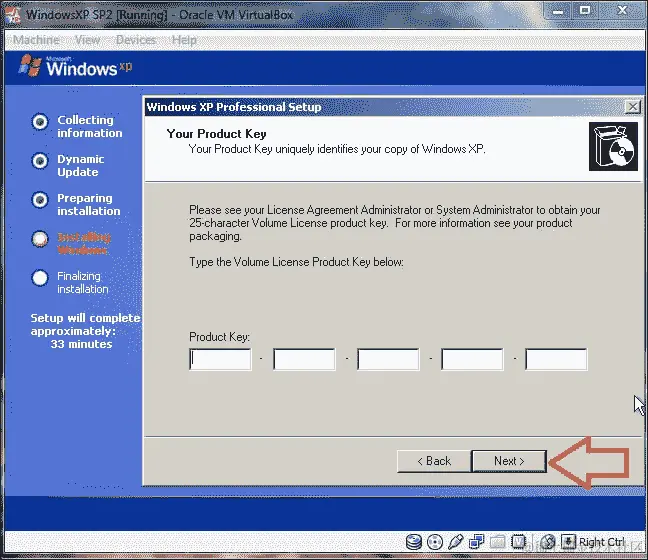
Task: Click the Finalizing installation step label
Action: pos(83,283)
